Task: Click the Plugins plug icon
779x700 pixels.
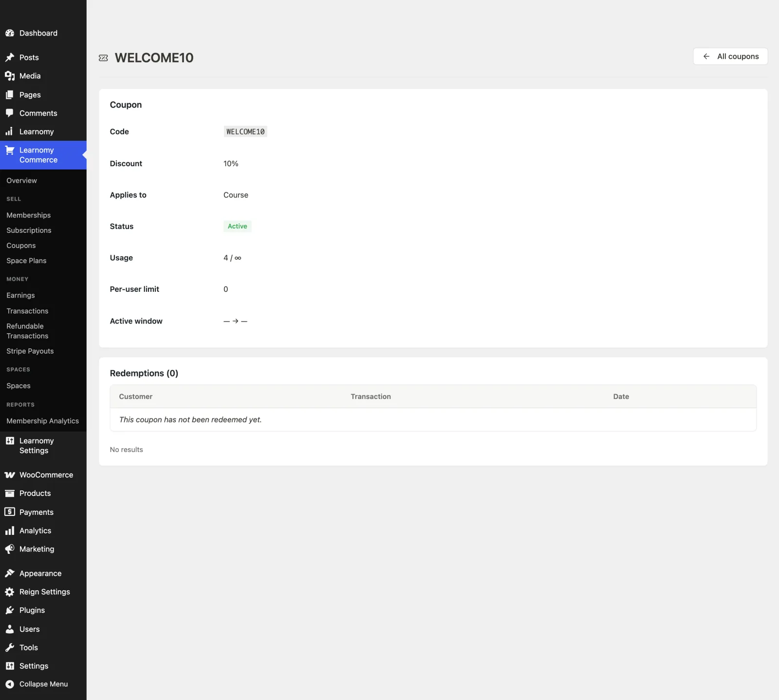Action: pos(10,610)
